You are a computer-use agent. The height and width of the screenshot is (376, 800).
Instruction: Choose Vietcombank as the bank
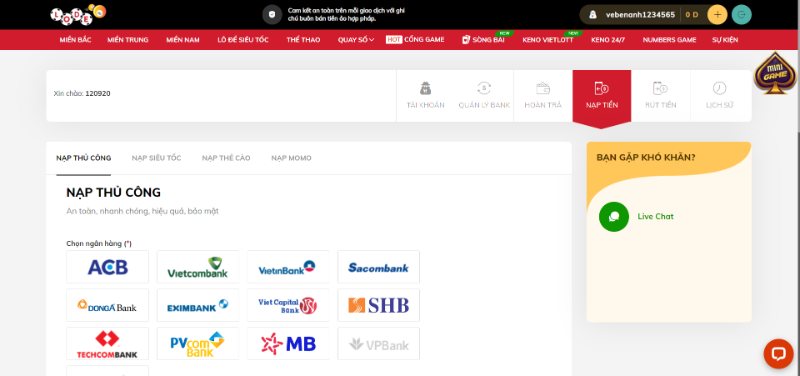(198, 267)
